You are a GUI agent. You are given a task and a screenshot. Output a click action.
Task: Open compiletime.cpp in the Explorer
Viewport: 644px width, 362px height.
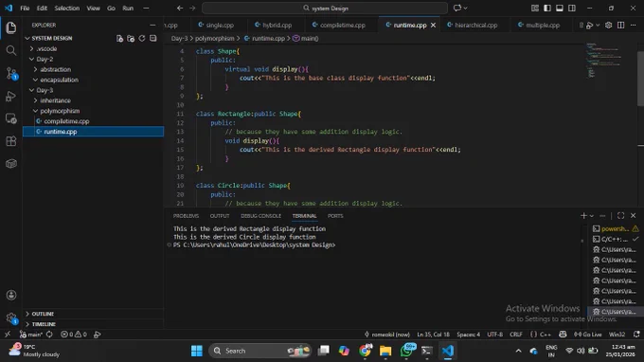tap(93, 121)
